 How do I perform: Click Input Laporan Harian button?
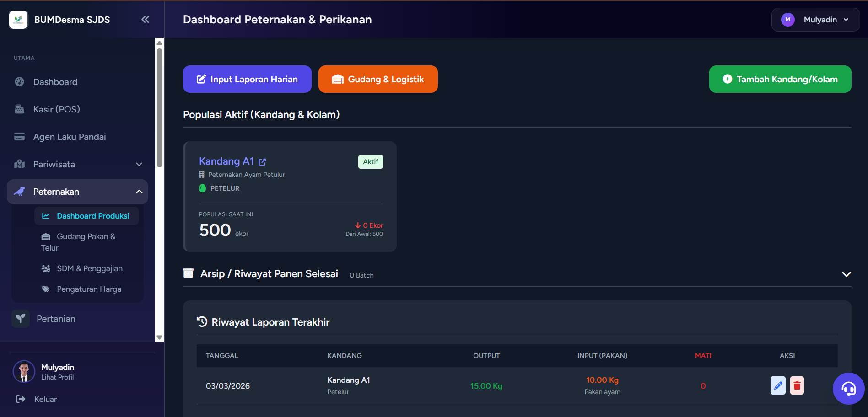[x=247, y=79]
